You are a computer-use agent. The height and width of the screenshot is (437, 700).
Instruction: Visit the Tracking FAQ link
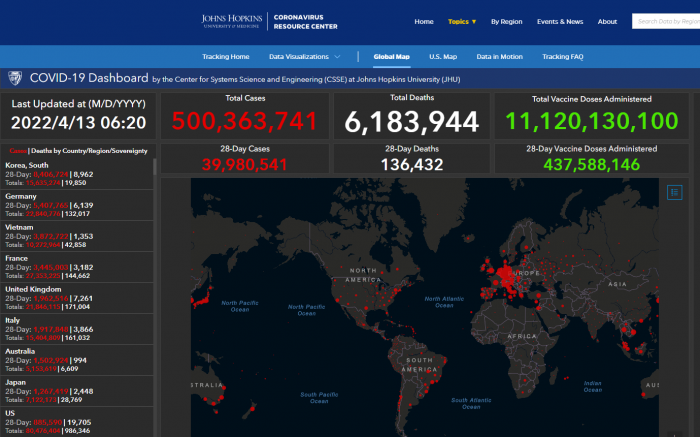pos(563,57)
